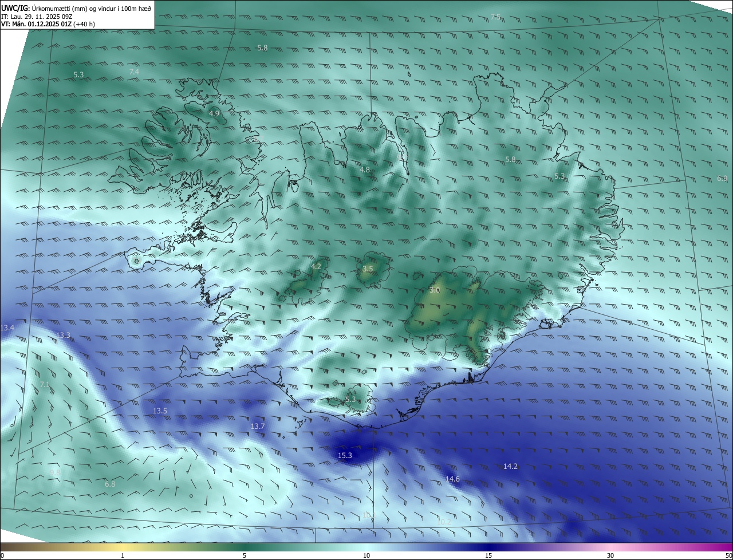Click the 13.4 value label

pos(7,328)
